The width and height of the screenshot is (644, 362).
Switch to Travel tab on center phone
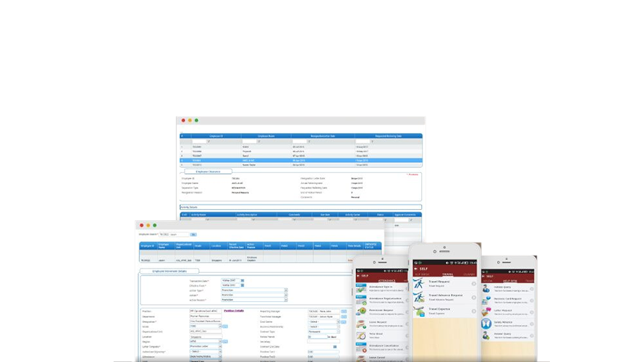click(448, 274)
